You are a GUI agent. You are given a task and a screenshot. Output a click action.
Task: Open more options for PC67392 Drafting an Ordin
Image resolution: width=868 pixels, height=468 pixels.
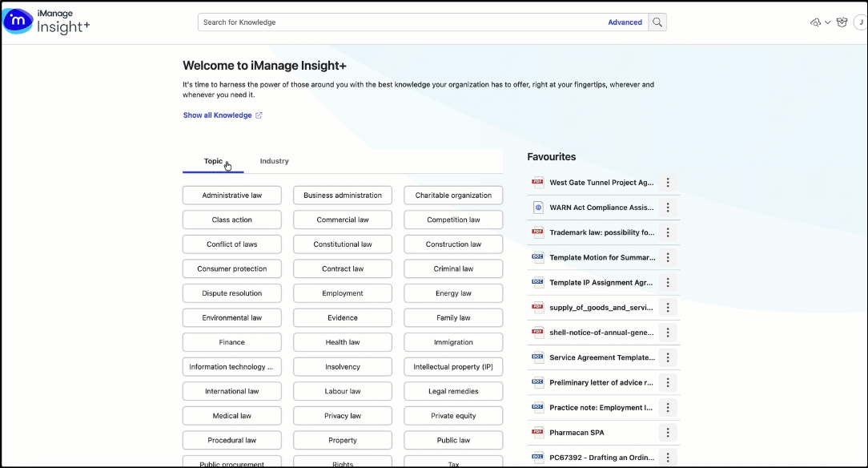(x=668, y=457)
